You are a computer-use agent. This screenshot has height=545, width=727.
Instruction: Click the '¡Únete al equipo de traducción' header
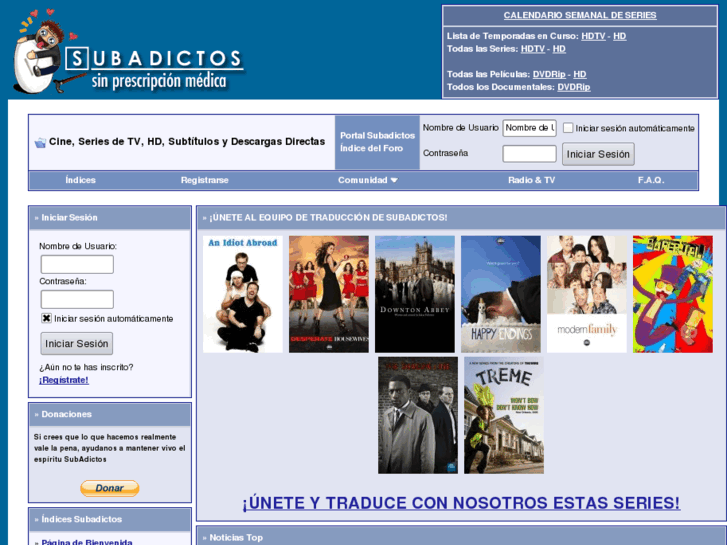pos(461,218)
